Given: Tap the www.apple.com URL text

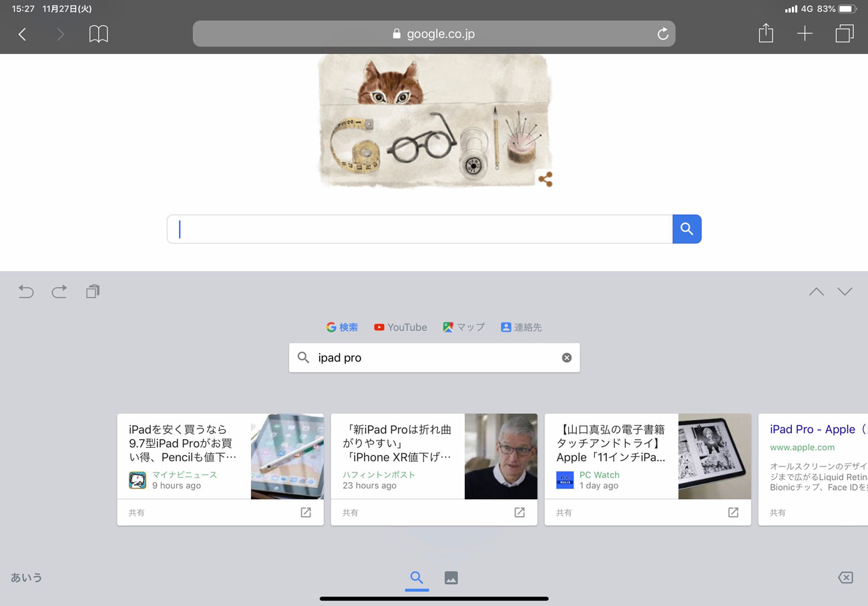Looking at the screenshot, I should pyautogui.click(x=803, y=447).
